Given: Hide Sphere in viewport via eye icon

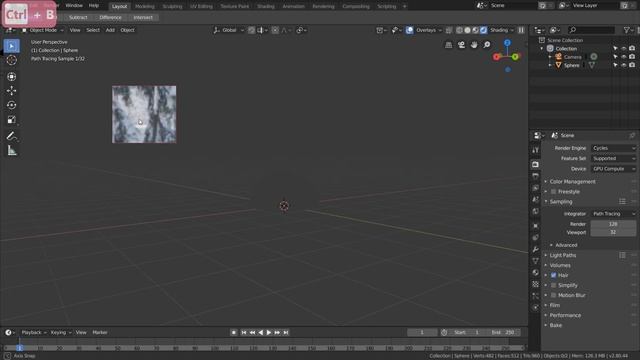Looking at the screenshot, I should 624,65.
